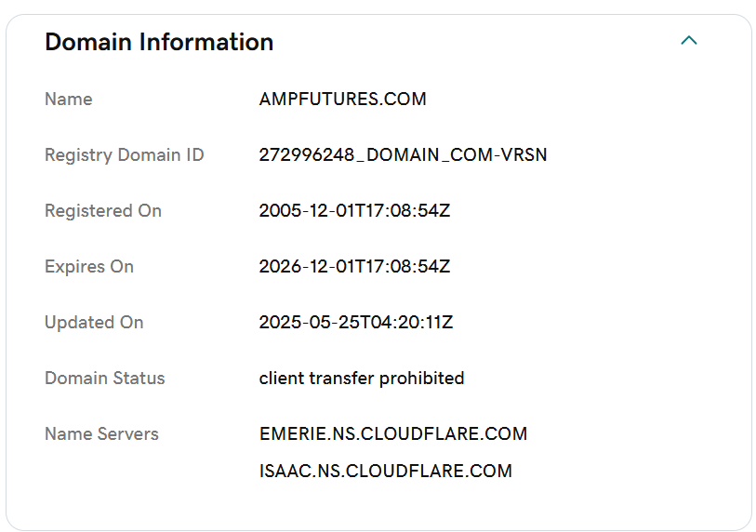Screen dimensions: 756x532
Task: Click the Domain Information heading
Action: tap(159, 42)
